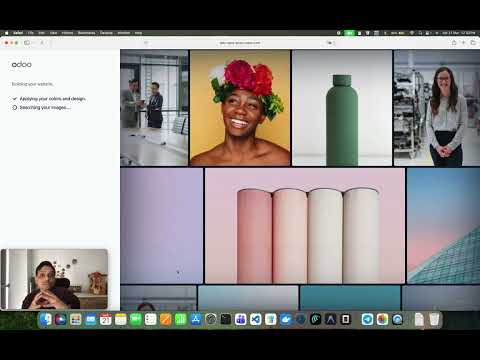Image resolution: width=480 pixels, height=360 pixels.
Task: Select the glass roof sunset sky photo
Action: (443, 226)
